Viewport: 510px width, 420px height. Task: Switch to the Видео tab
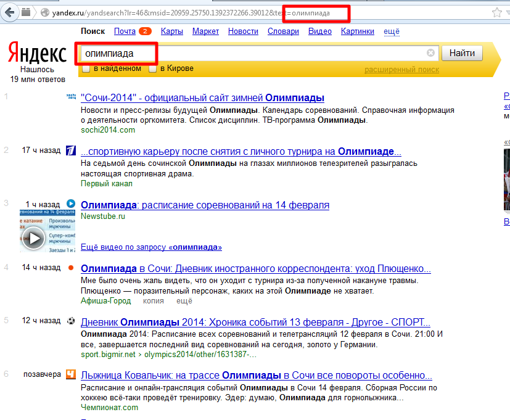click(x=319, y=31)
